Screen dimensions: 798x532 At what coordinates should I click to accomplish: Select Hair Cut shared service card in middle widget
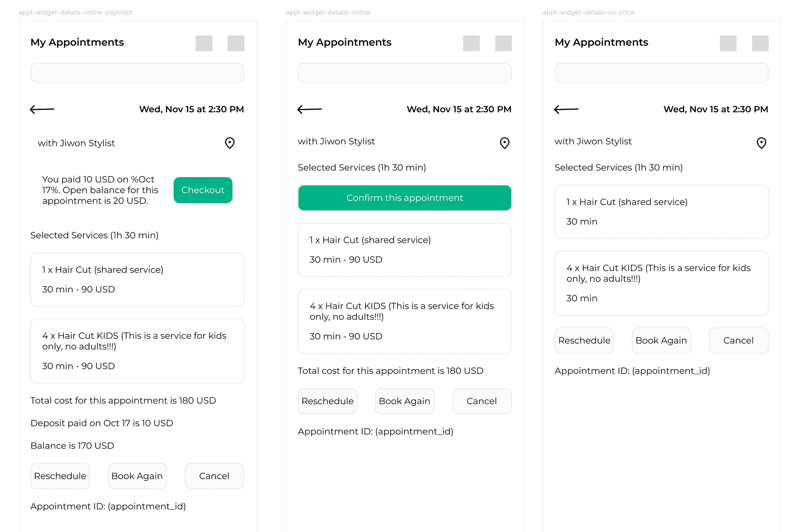404,250
